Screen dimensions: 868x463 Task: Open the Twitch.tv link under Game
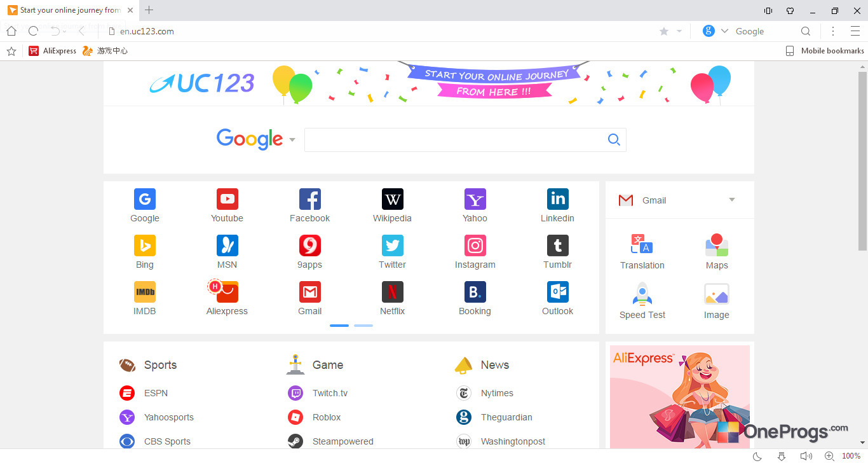318,393
